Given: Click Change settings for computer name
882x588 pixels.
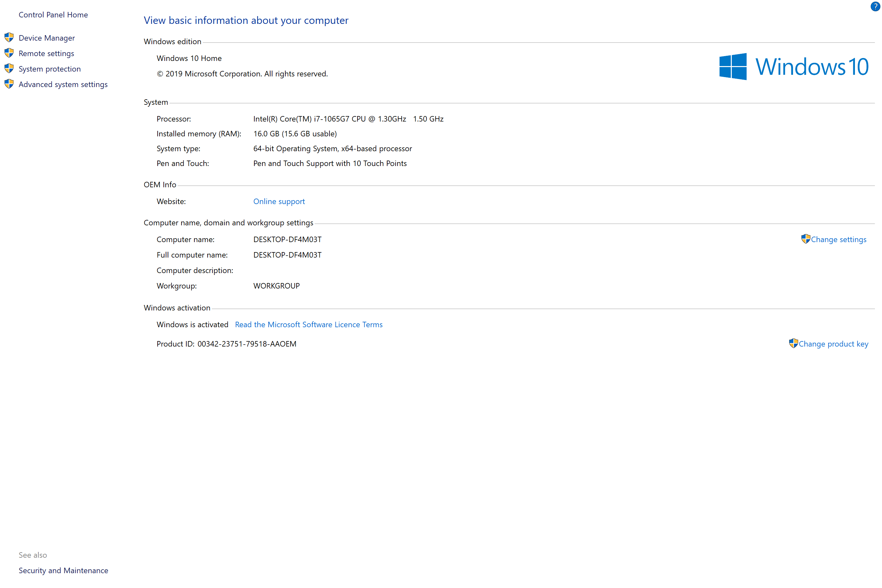Looking at the screenshot, I should click(x=838, y=240).
